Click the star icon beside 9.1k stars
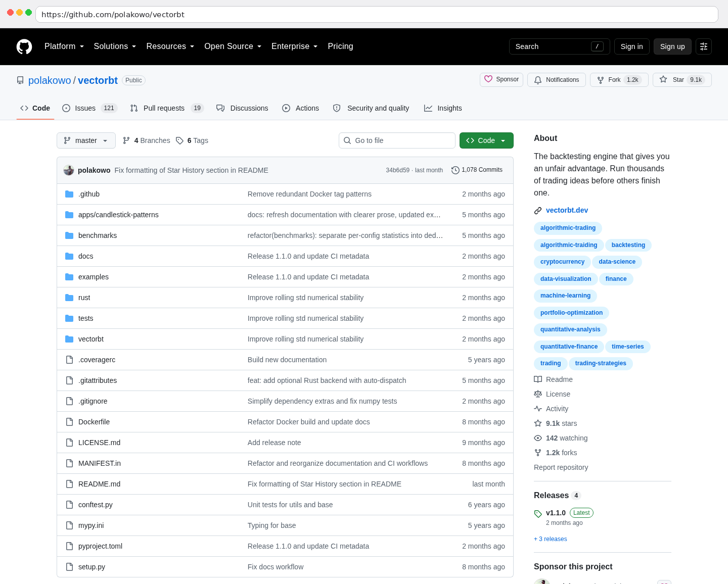Screen dimensions: 728x584 pos(538,423)
